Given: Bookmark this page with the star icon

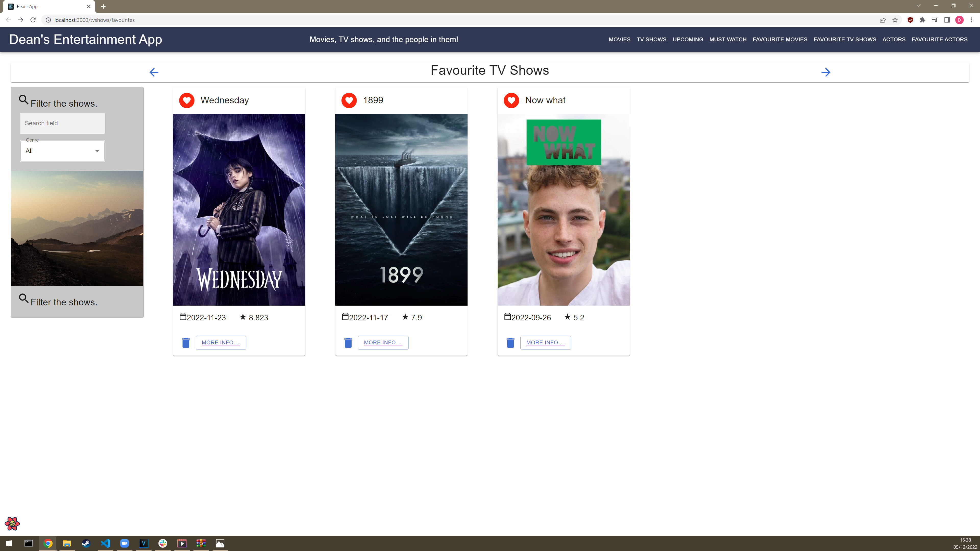Looking at the screenshot, I should point(895,20).
